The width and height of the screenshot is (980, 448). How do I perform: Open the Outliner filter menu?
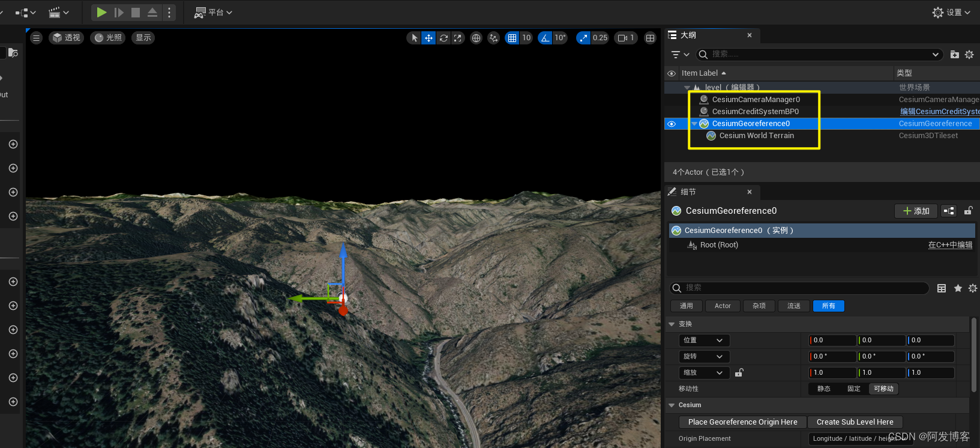(680, 55)
